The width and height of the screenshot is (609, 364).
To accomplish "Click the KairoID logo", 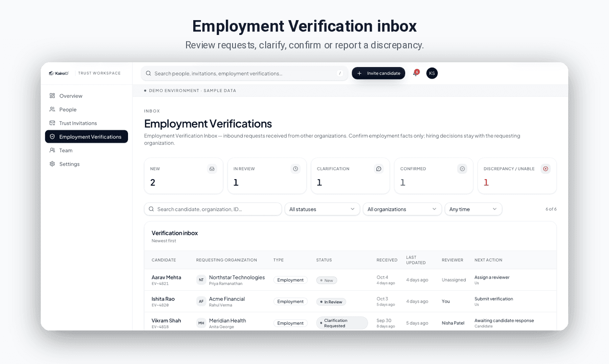I will coord(59,73).
